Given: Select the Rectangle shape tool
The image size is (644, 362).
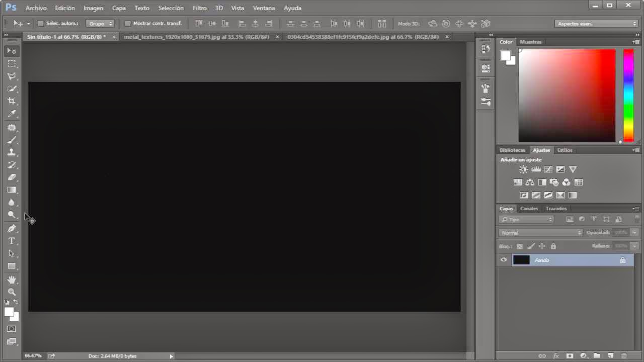Looking at the screenshot, I should 12,266.
